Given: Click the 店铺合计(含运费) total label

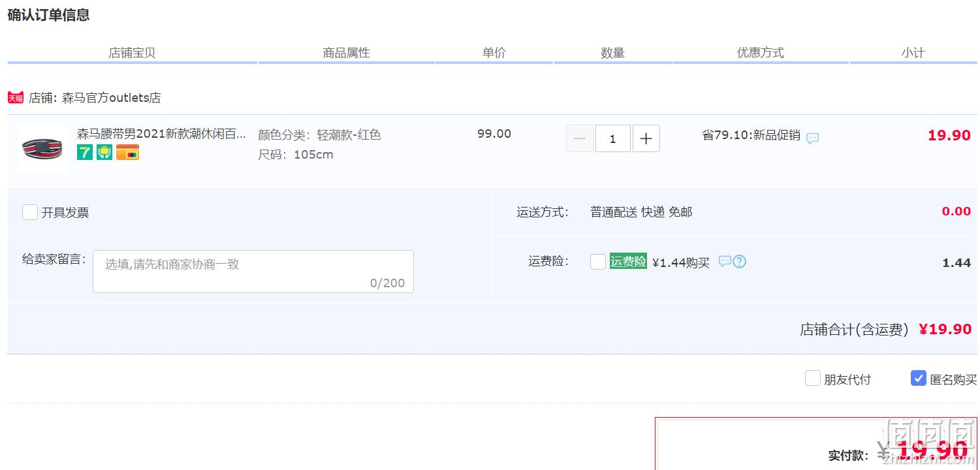Looking at the screenshot, I should [855, 330].
